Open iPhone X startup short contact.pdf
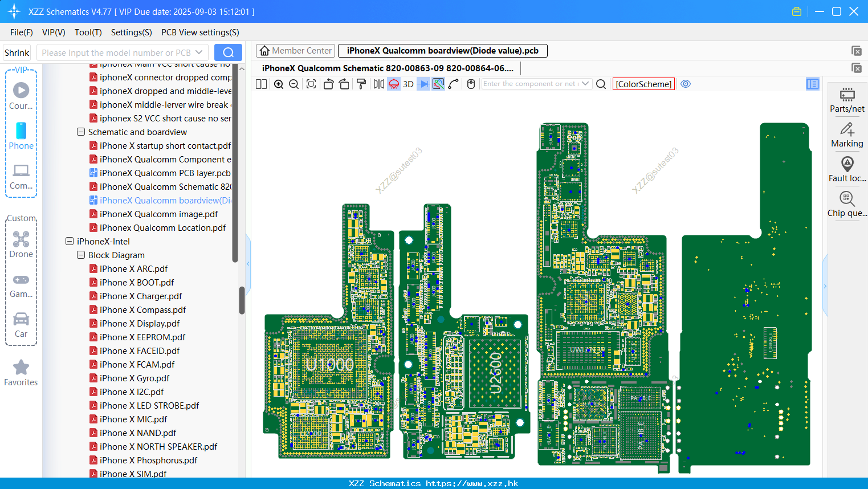This screenshot has height=489, width=868. [x=165, y=145]
